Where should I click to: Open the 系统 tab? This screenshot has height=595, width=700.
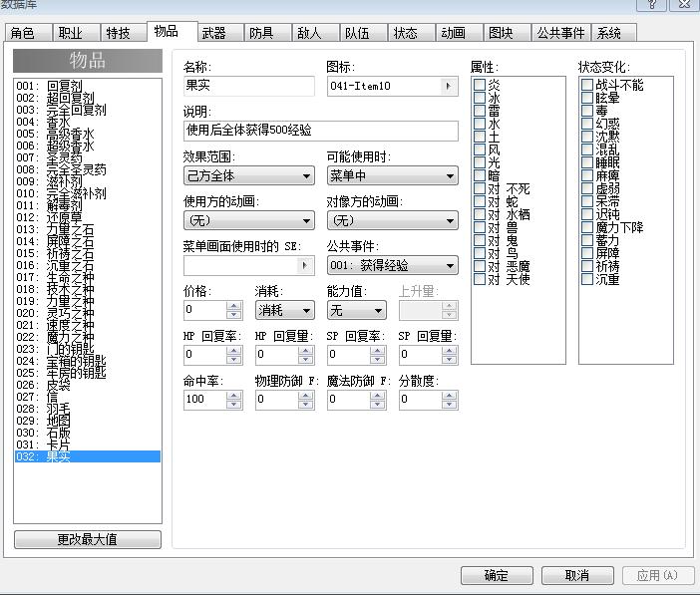pos(614,33)
